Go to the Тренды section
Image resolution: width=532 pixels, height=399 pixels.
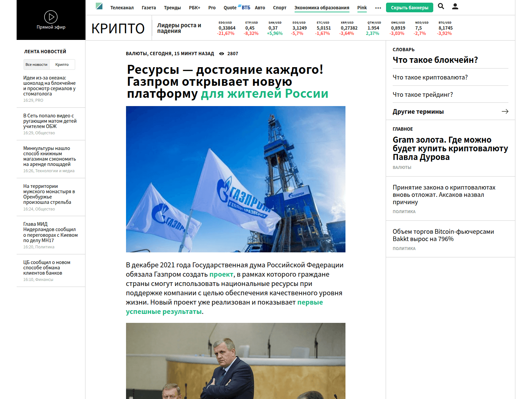(x=172, y=8)
